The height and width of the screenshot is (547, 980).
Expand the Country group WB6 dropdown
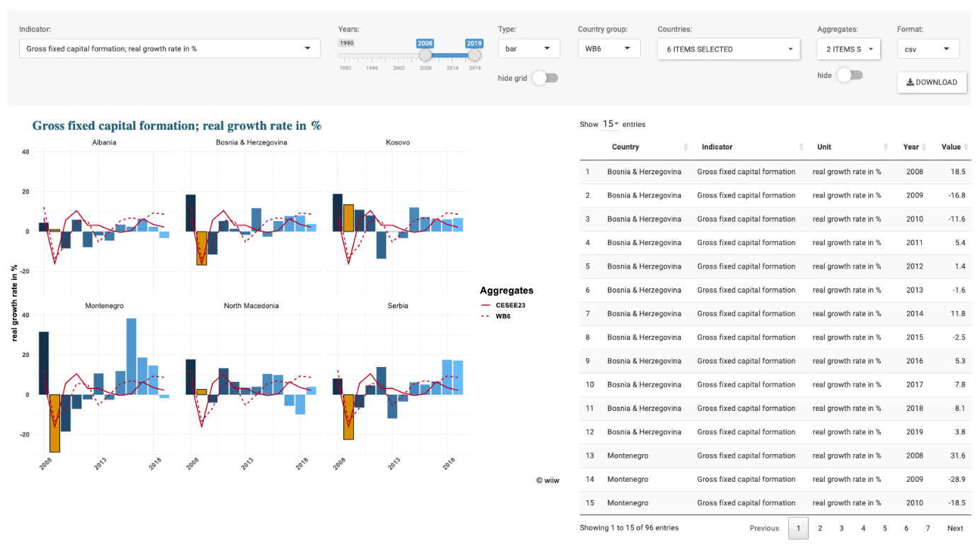pos(608,49)
